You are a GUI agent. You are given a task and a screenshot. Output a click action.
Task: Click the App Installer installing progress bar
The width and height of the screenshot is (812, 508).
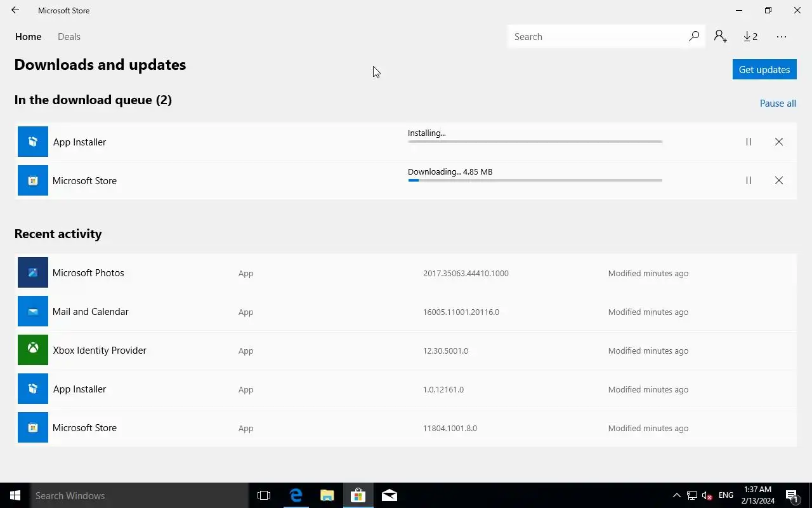[x=535, y=142]
